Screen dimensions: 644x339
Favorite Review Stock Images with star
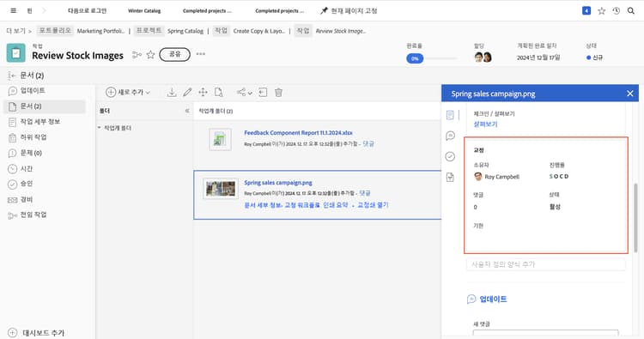click(x=151, y=55)
